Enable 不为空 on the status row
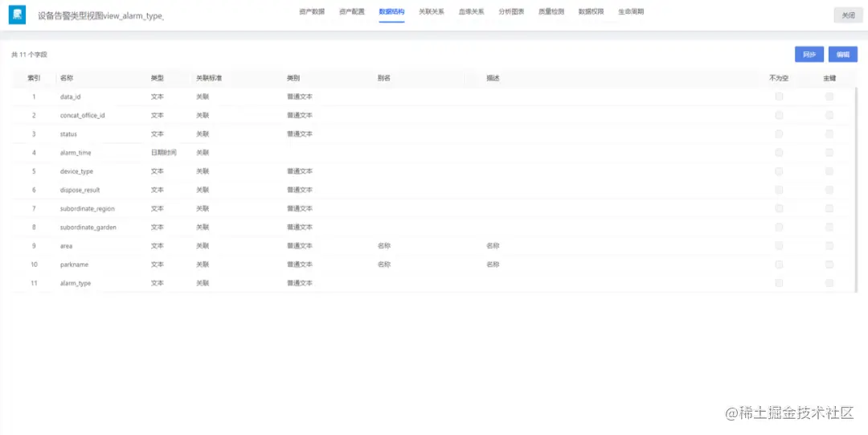The image size is (868, 435). 779,134
